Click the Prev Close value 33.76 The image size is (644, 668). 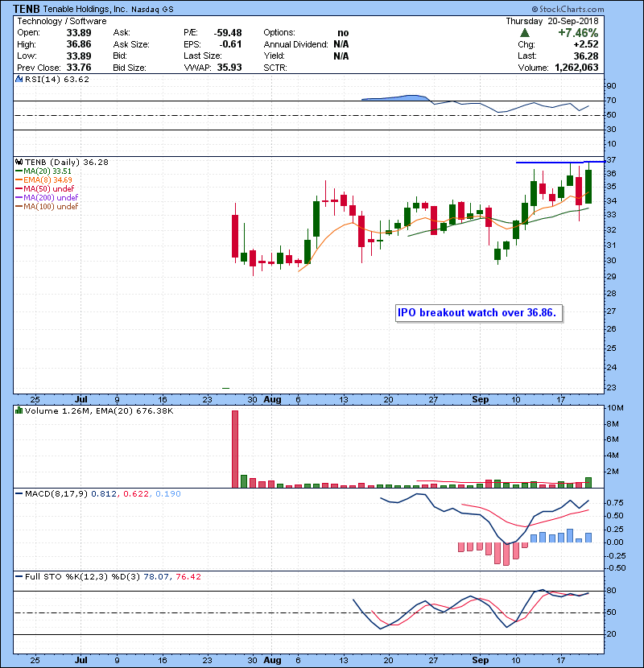pos(79,68)
